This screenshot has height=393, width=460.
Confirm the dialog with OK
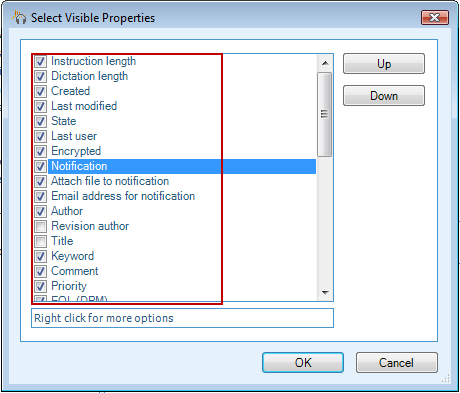[x=303, y=362]
